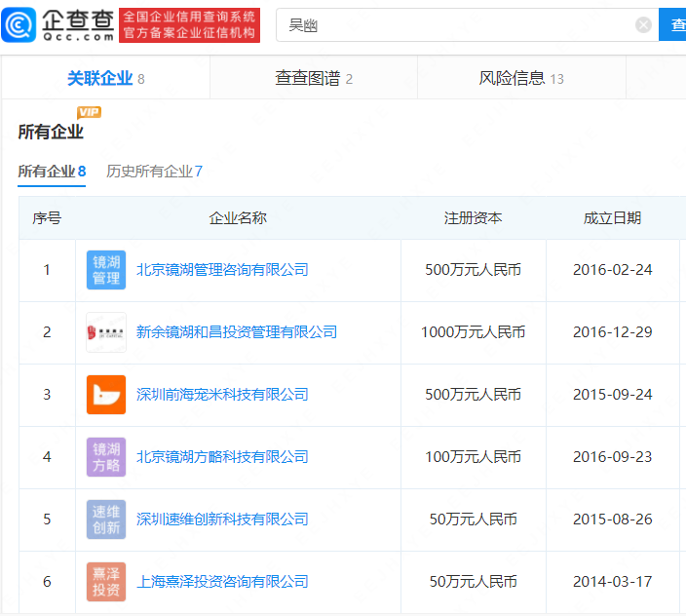Clear the search box with the X icon
Screen dimensions: 686x616
click(643, 25)
